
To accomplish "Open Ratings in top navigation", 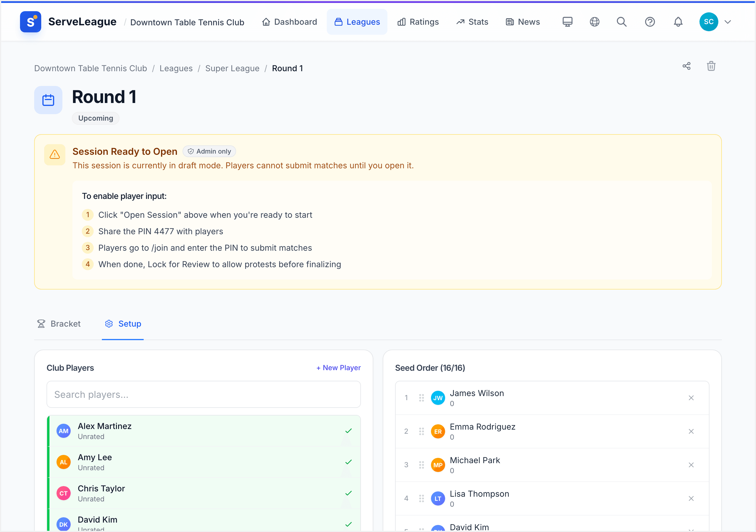I will pos(418,22).
